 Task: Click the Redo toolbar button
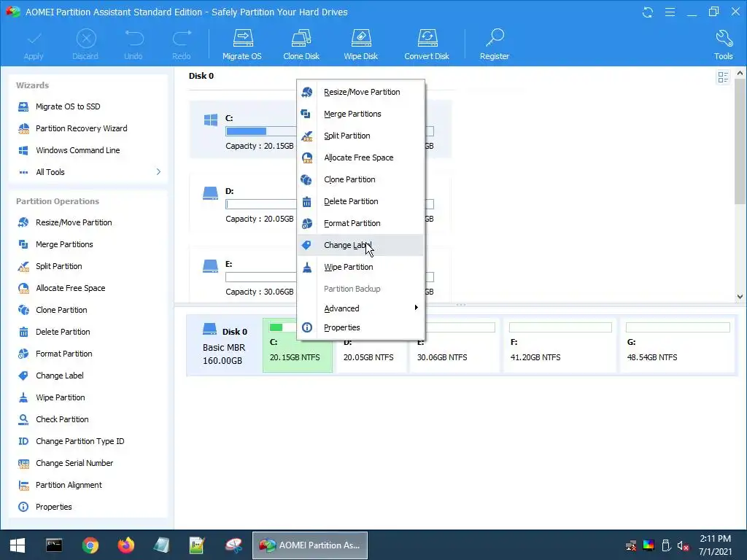[x=182, y=44]
